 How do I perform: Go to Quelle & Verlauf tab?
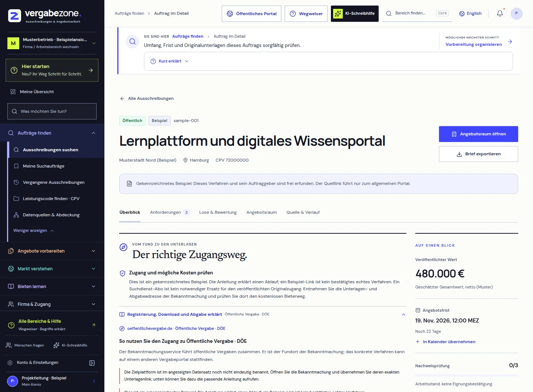[x=303, y=213]
